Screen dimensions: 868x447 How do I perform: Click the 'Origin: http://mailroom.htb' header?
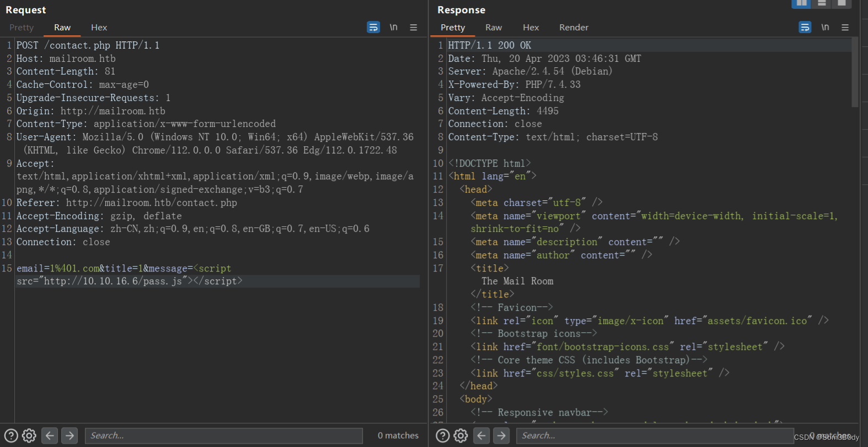pyautogui.click(x=91, y=111)
